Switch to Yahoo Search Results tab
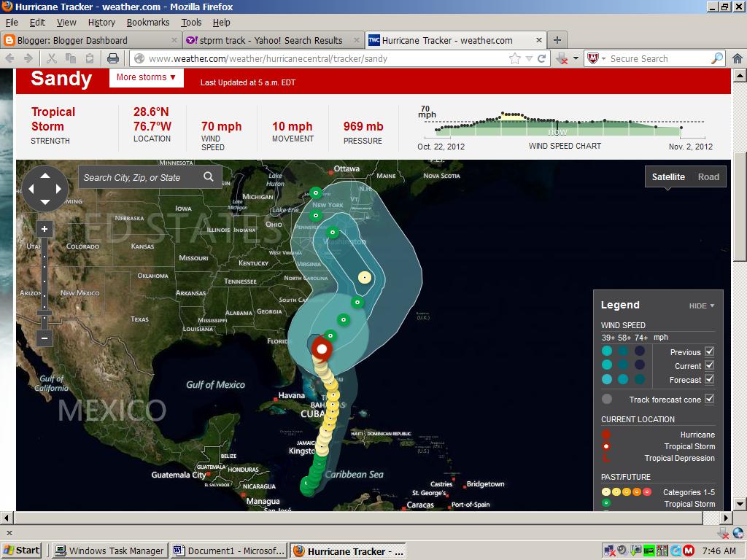This screenshot has height=560, width=747. click(273, 41)
